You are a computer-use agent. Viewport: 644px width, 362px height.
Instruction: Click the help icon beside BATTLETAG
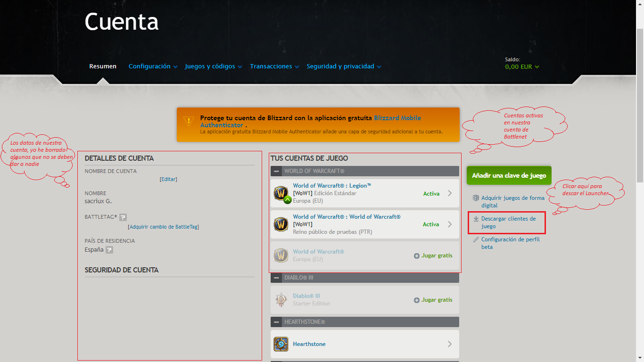[x=123, y=217]
